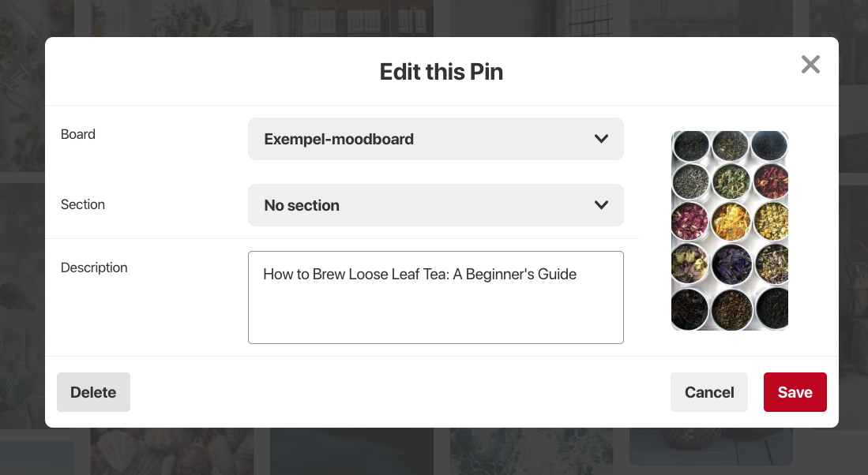Delete this pin with the Delete button
Screen dimensions: 868x475
(x=93, y=392)
